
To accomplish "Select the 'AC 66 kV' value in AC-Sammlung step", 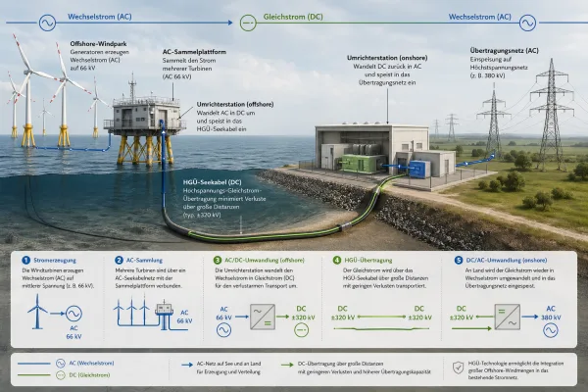I will coord(184,317).
